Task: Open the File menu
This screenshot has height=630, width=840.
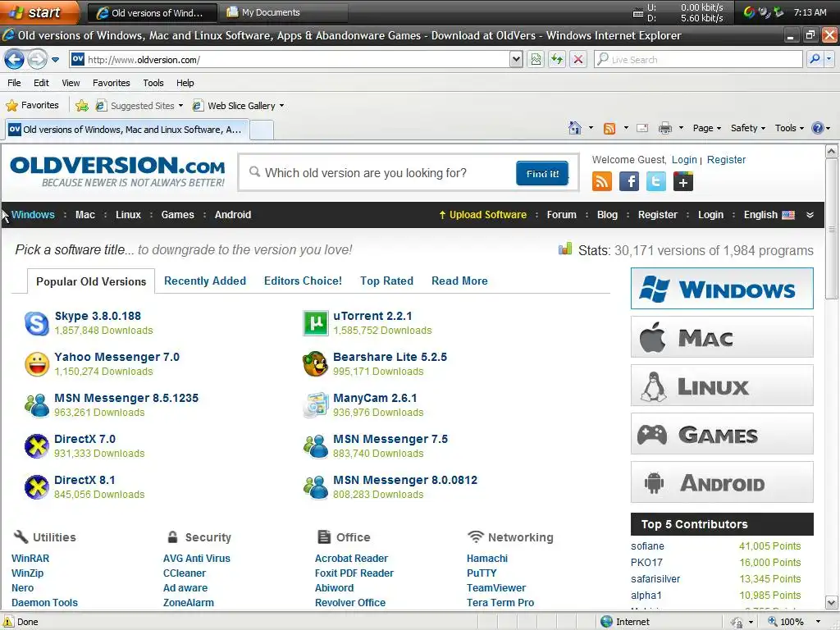Action: 14,83
